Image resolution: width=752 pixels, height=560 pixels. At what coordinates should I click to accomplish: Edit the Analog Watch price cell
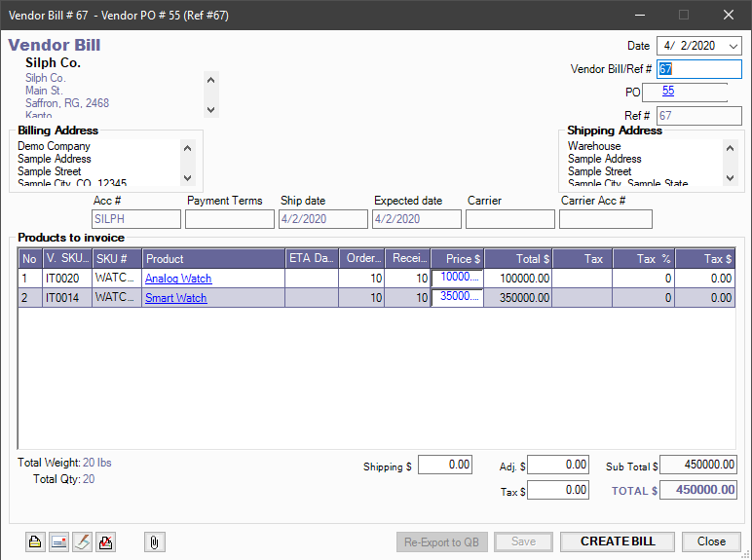[458, 278]
